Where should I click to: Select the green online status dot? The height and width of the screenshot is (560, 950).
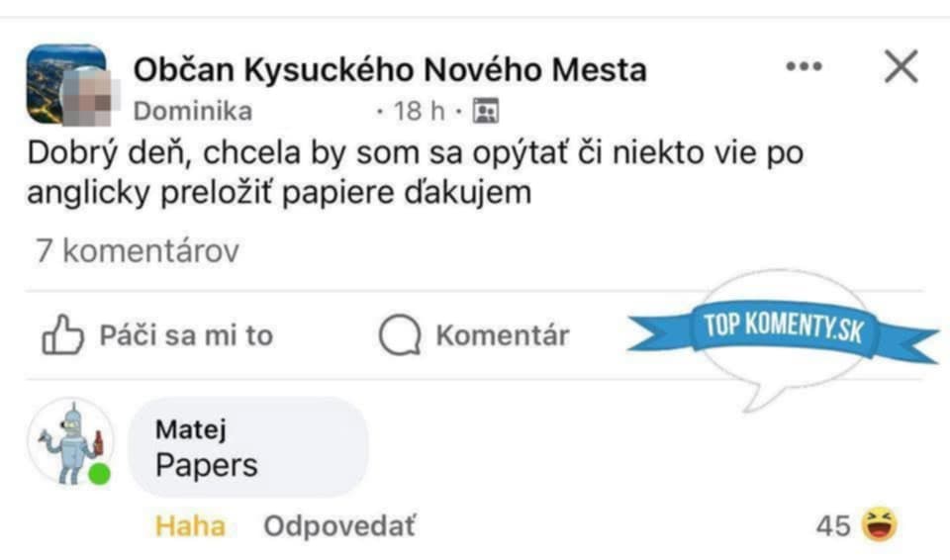click(x=99, y=474)
